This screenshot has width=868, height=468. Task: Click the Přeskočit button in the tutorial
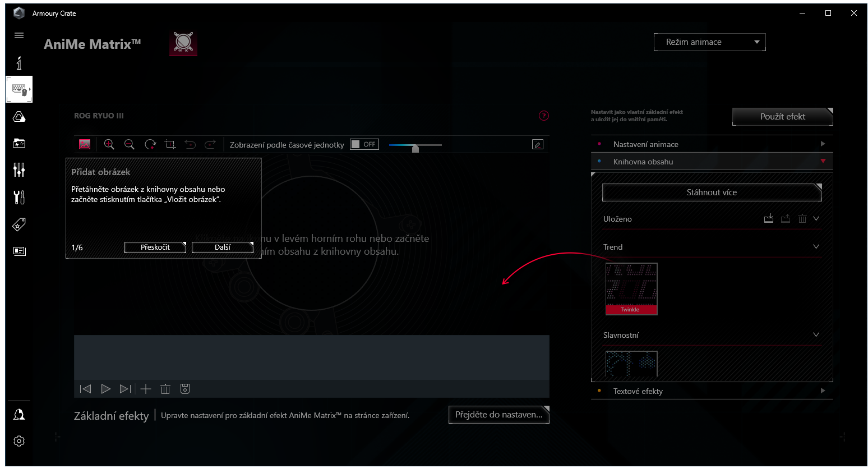click(x=155, y=247)
